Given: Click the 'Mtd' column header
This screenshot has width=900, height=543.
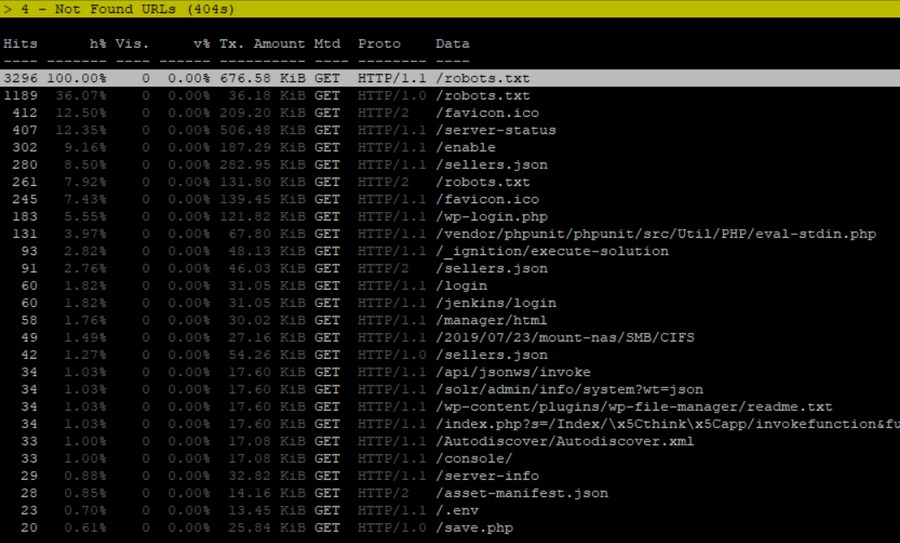Looking at the screenshot, I should tap(327, 44).
